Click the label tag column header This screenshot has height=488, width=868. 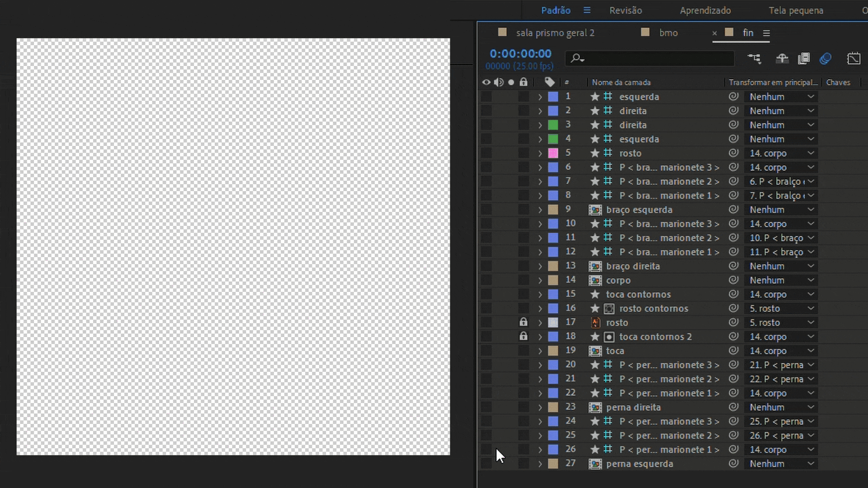click(549, 82)
